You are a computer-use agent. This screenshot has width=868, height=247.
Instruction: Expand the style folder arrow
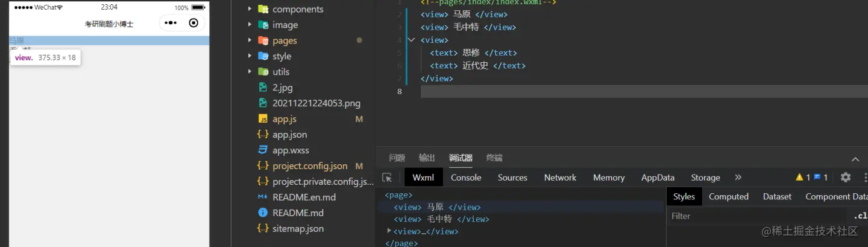point(250,56)
